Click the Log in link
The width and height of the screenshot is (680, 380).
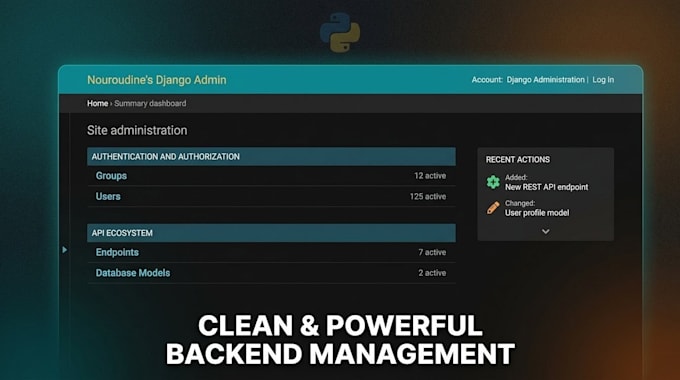(603, 80)
